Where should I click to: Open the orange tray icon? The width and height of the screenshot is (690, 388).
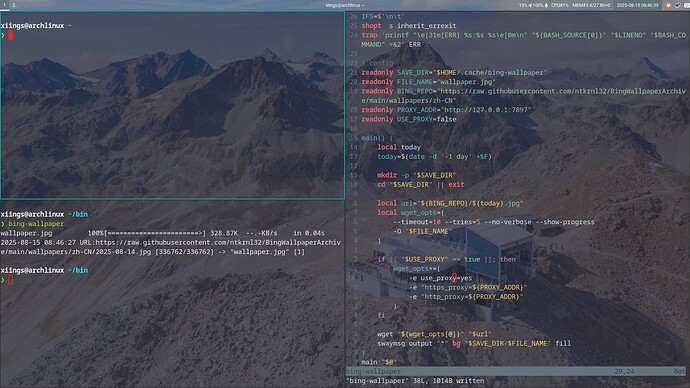[668, 5]
